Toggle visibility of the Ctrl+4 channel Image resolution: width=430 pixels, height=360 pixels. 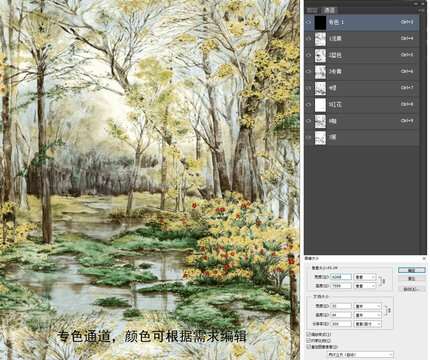[x=309, y=39]
